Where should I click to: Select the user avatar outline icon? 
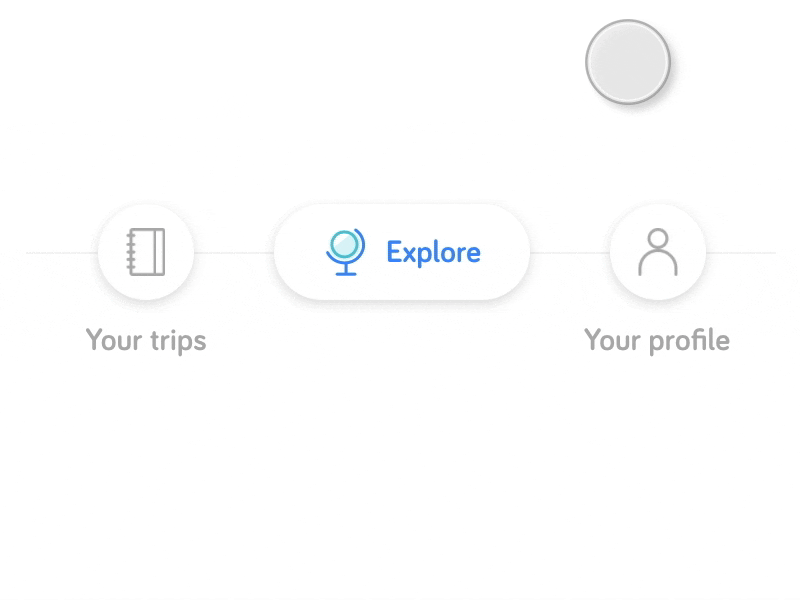[x=658, y=252]
